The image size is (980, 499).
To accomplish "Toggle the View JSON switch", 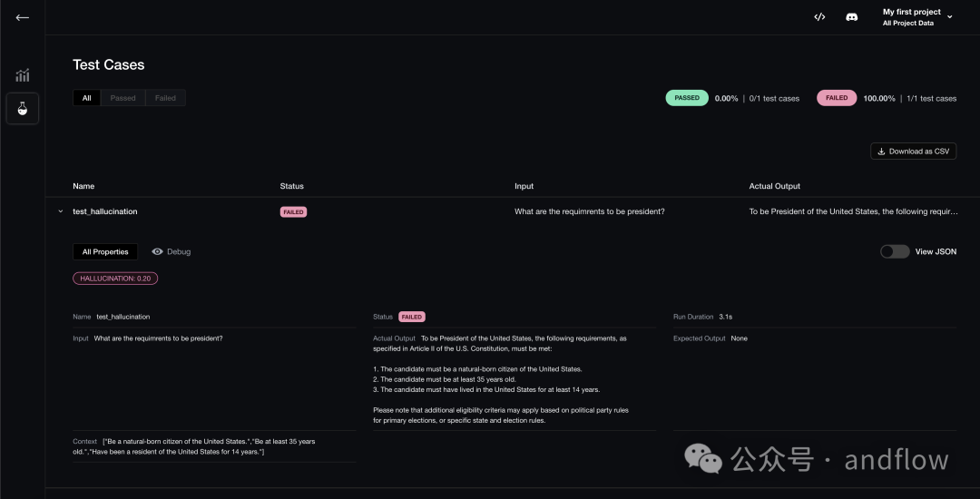I will pos(894,251).
